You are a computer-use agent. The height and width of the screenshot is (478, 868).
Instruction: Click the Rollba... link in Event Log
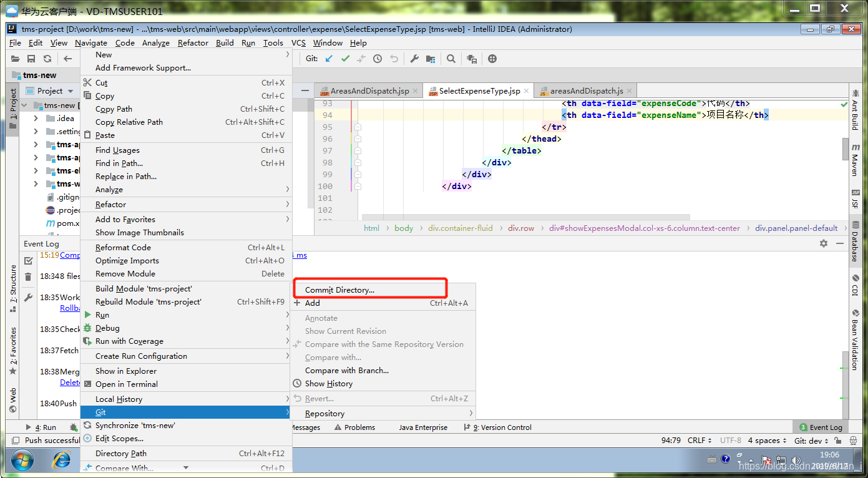click(70, 308)
